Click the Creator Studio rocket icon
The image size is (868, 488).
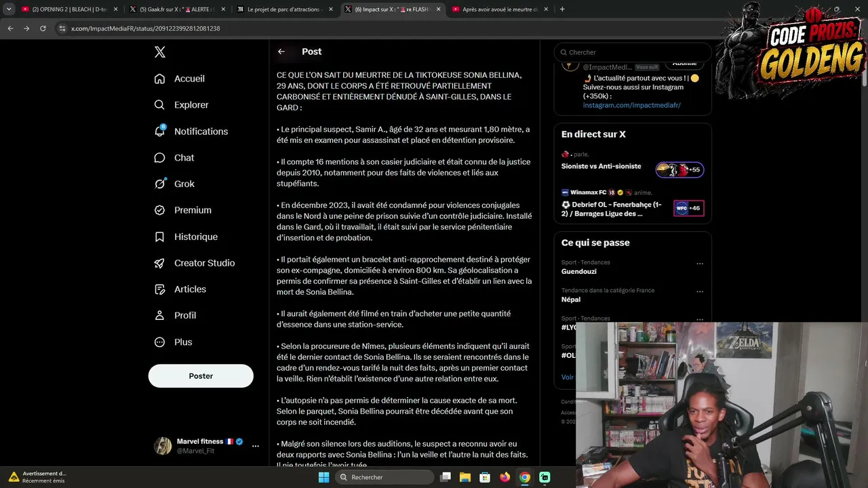pyautogui.click(x=159, y=263)
